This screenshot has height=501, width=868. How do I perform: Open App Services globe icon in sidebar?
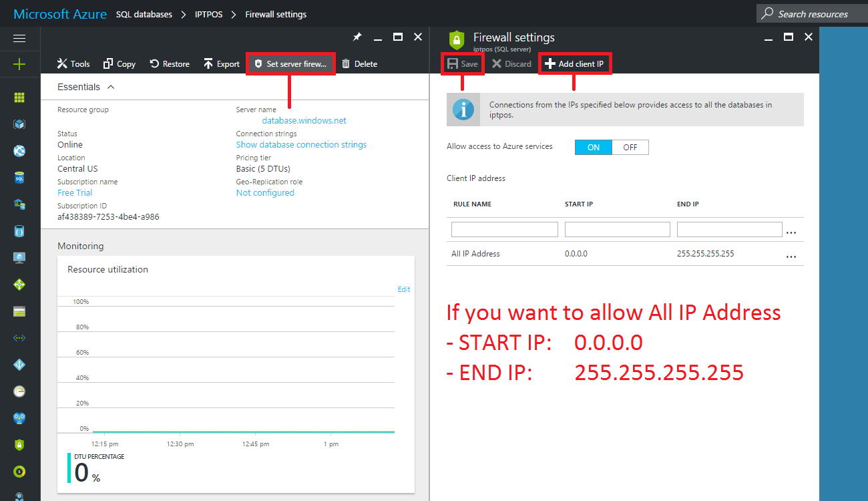(19, 151)
